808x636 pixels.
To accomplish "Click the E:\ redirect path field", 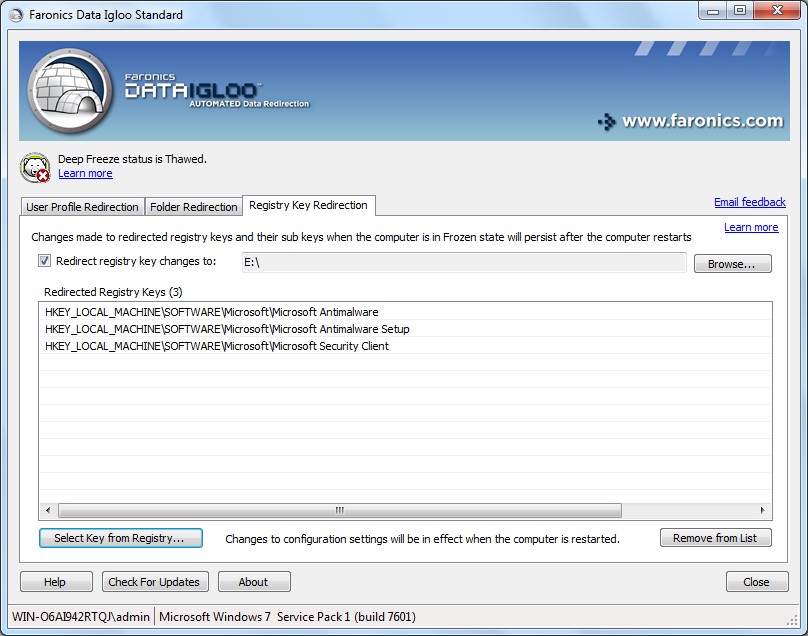I will pyautogui.click(x=464, y=262).
